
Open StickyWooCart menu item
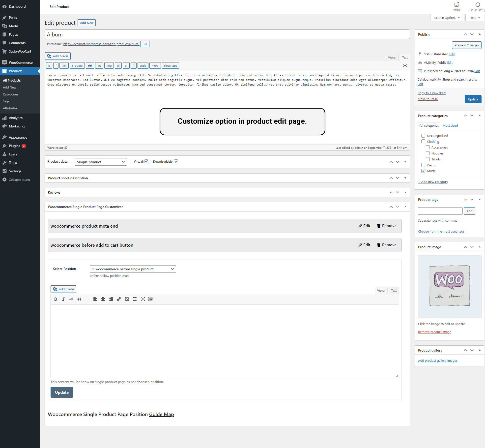click(x=20, y=51)
